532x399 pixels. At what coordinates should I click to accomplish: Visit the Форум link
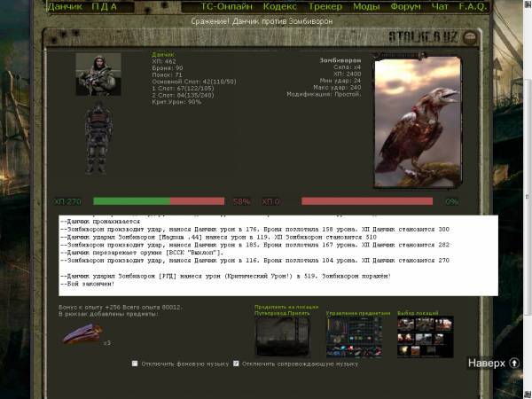pos(406,6)
